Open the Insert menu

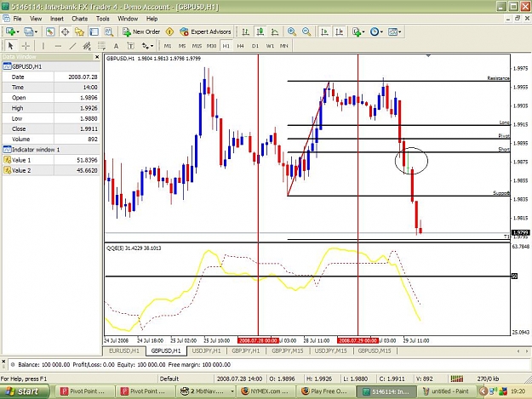tap(57, 19)
